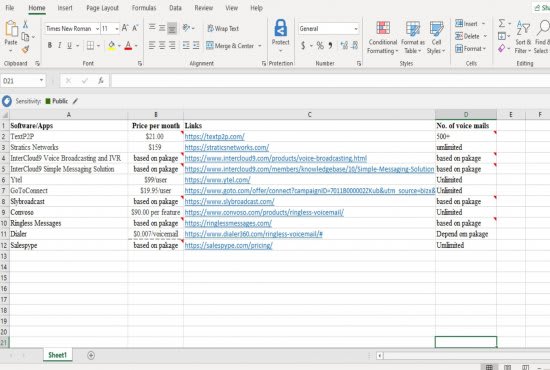
Task: Align text right
Action: pyautogui.click(x=172, y=45)
